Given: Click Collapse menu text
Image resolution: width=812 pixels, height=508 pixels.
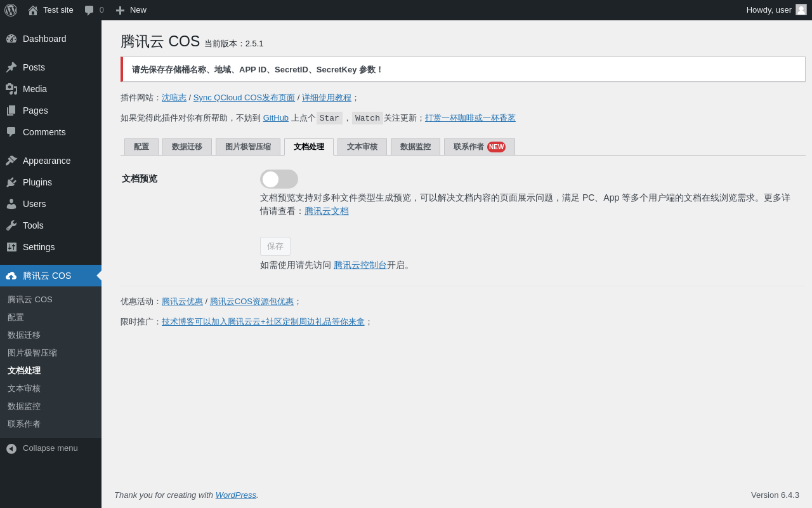Looking at the screenshot, I should (50, 448).
